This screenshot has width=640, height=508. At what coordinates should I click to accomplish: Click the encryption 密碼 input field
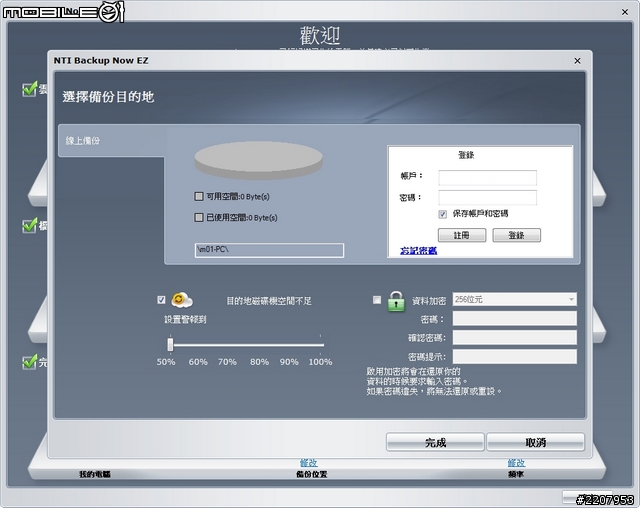pyautogui.click(x=514, y=318)
